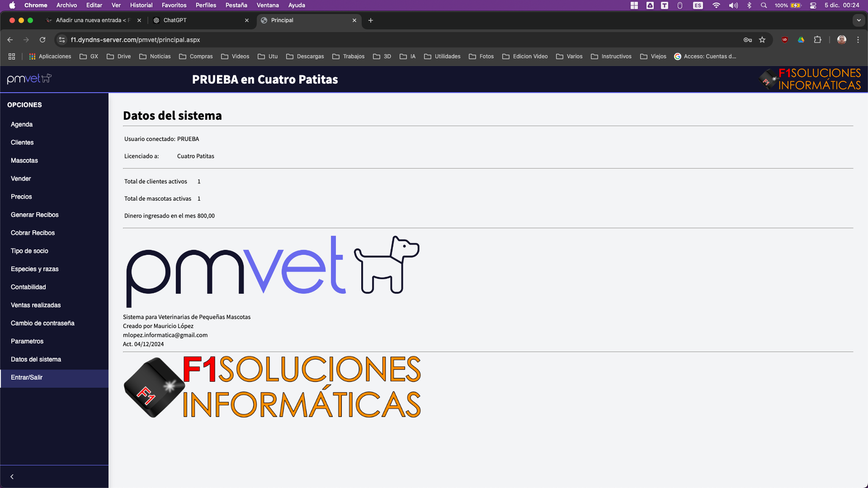
Task: Click Entrar/Salir in the sidebar
Action: click(27, 377)
